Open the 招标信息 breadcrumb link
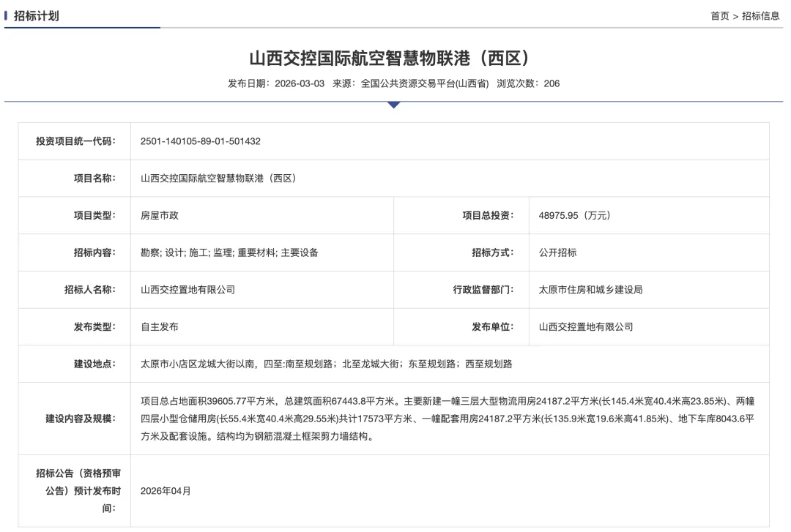This screenshot has height=532, width=791. (x=761, y=16)
